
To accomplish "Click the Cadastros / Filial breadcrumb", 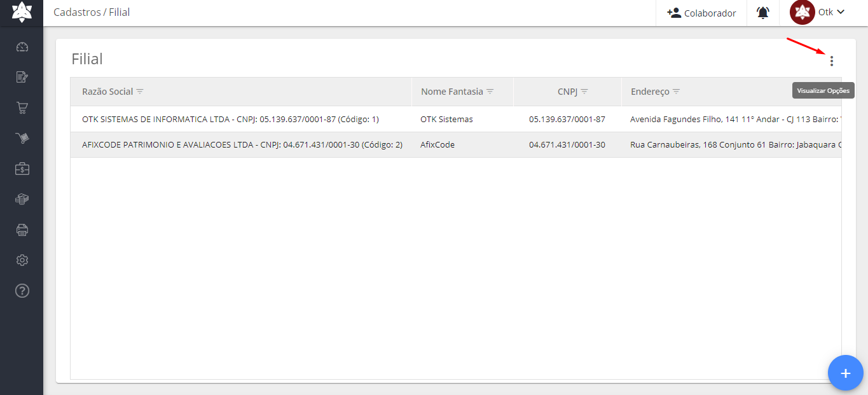I will 92,12.
